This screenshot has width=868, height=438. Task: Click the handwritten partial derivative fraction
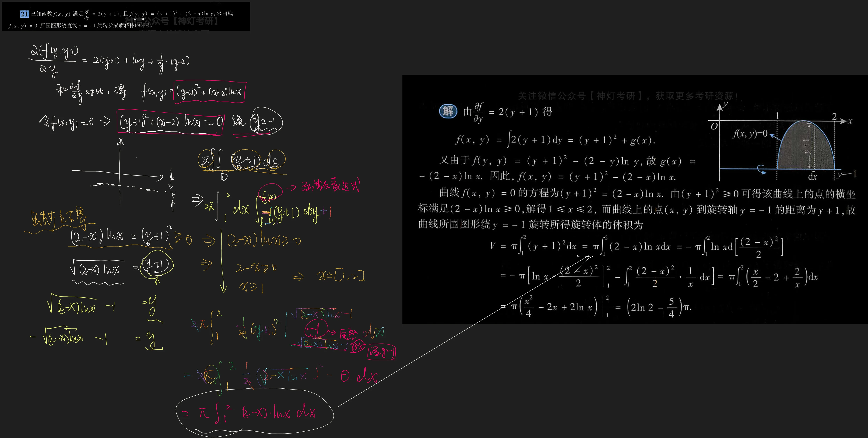click(x=52, y=61)
